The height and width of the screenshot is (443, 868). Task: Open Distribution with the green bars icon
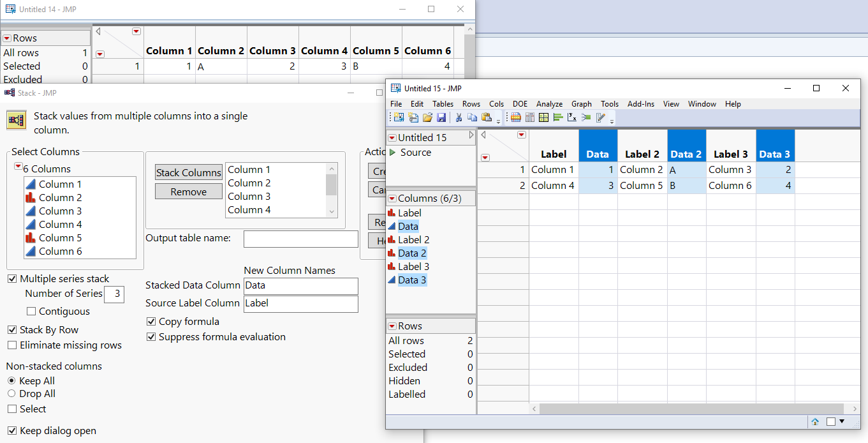(x=558, y=117)
